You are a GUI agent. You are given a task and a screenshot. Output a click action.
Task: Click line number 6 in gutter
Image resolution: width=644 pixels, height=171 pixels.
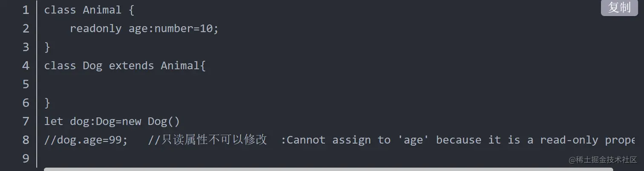pyautogui.click(x=26, y=103)
